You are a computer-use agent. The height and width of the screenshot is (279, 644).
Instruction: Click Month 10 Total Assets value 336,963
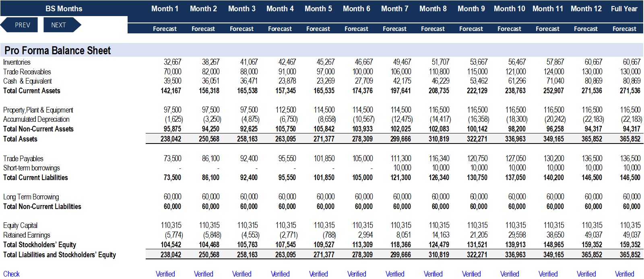515,139
